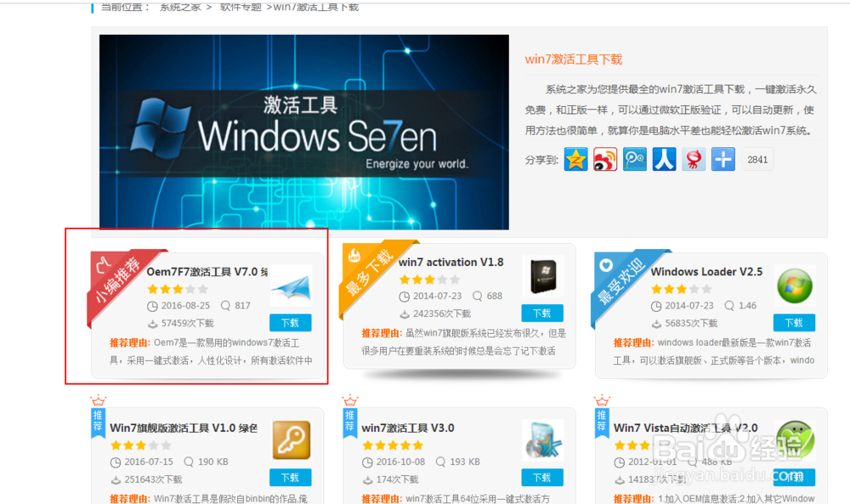
Task: Click the star rating of win7 activation V1.8
Action: click(429, 280)
